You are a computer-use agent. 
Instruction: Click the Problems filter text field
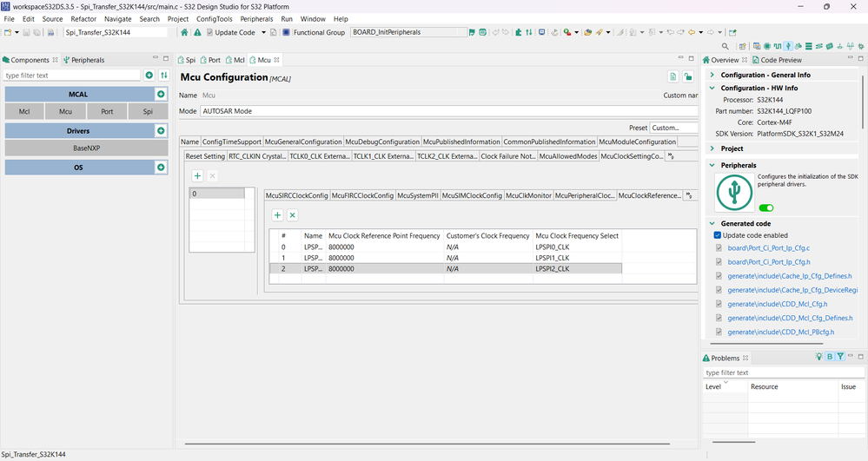(782, 372)
